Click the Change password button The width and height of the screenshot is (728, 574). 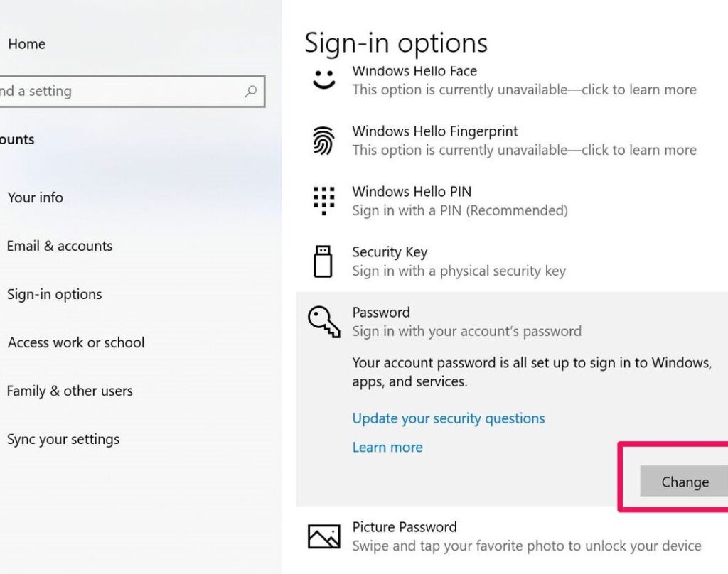[x=683, y=481]
